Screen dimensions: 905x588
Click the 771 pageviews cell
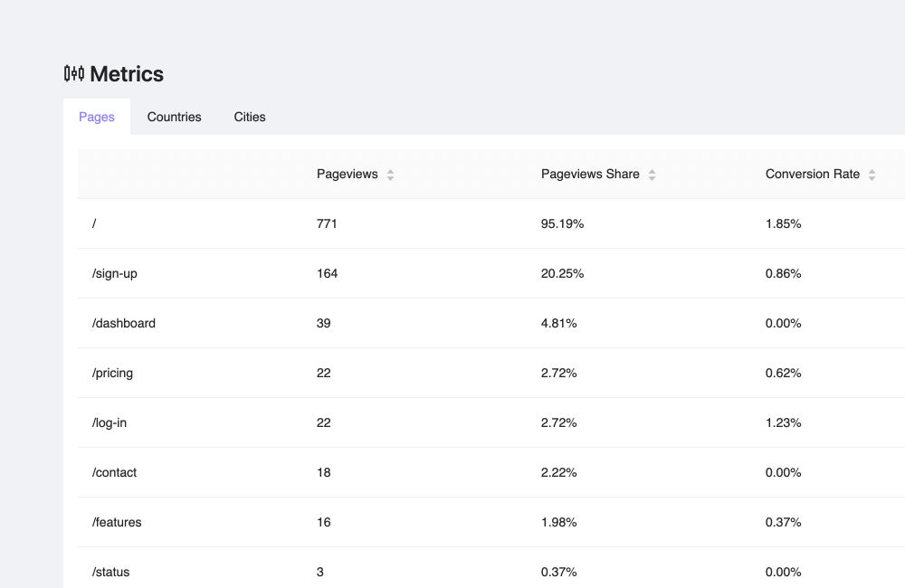point(327,223)
